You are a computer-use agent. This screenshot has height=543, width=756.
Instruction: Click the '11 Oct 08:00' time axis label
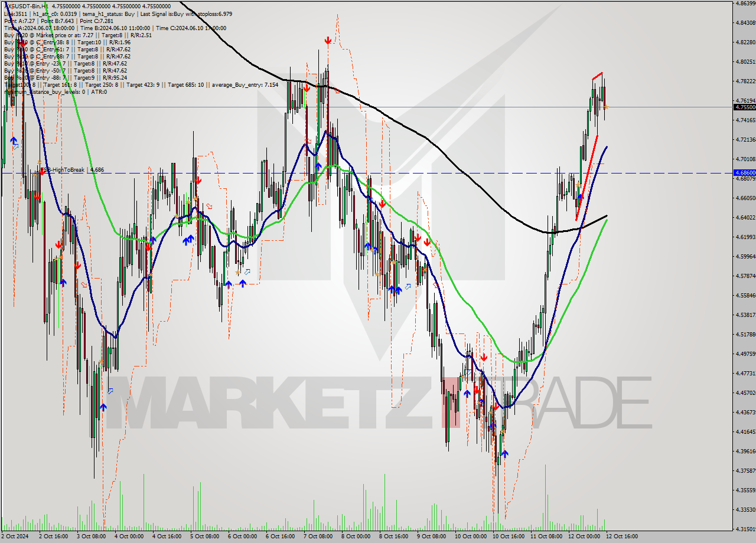click(547, 537)
